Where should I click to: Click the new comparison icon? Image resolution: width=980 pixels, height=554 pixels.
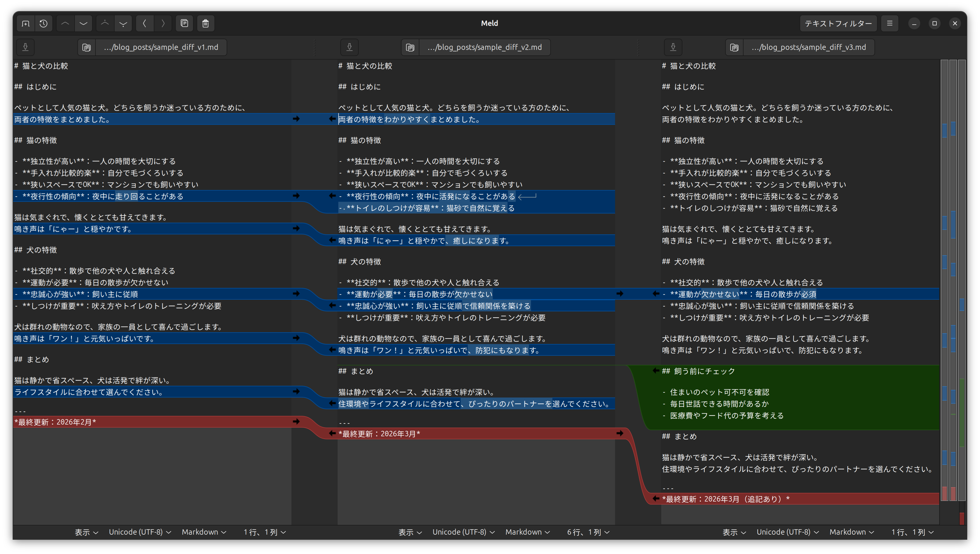pos(25,24)
